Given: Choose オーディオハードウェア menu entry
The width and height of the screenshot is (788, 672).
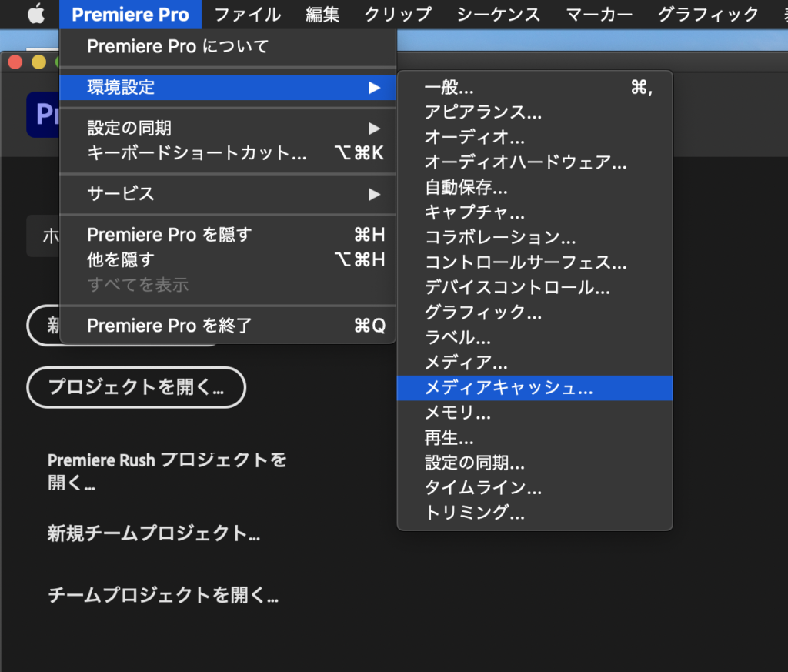Looking at the screenshot, I should click(x=526, y=162).
